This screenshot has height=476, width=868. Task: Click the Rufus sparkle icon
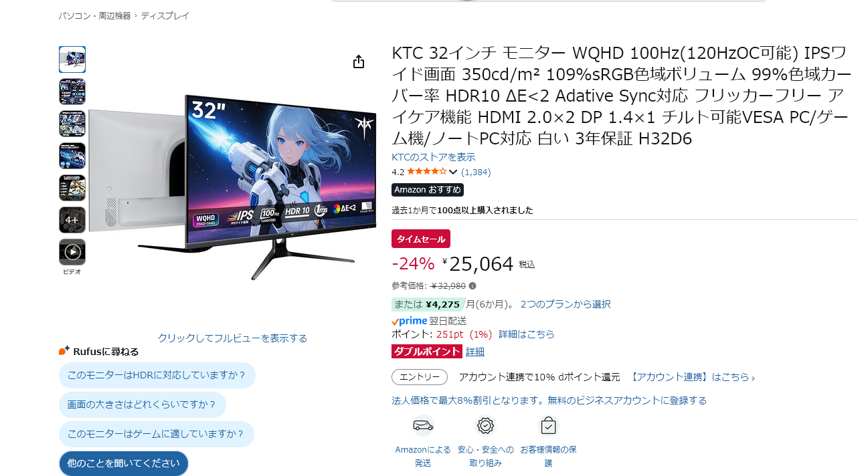point(64,351)
